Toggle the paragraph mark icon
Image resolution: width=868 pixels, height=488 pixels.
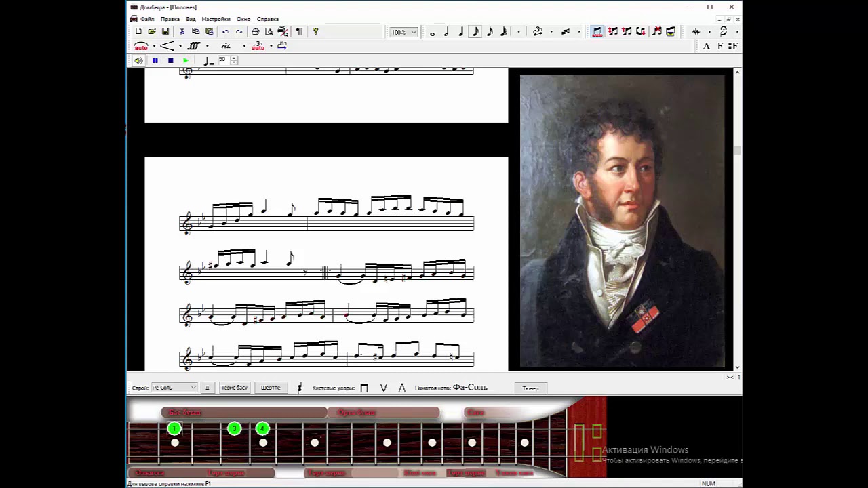[299, 31]
